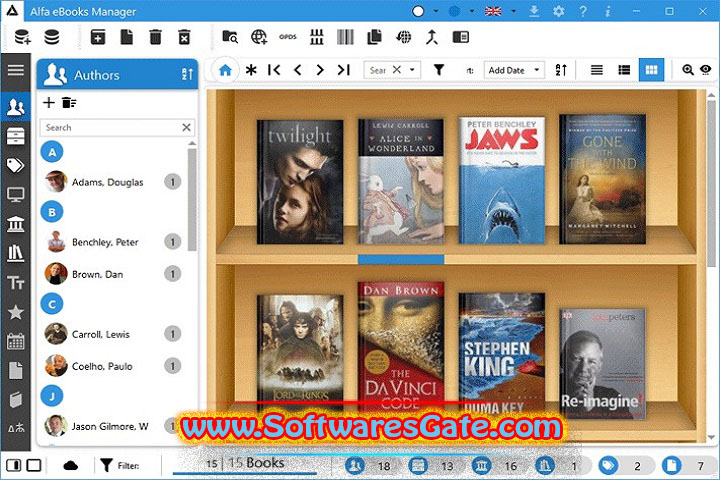Toggle Authors panel sort order icon

(187, 74)
